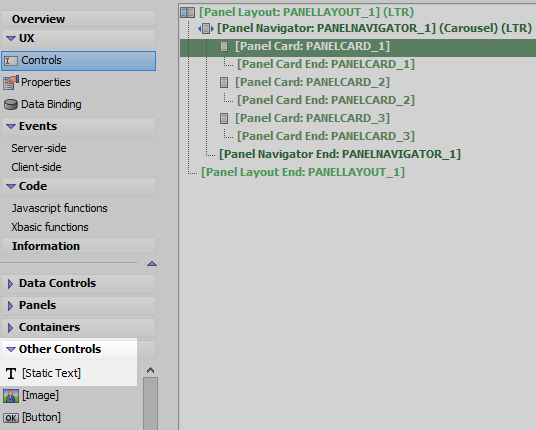The height and width of the screenshot is (430, 536).
Task: Click the Static Text T icon
Action: click(11, 373)
